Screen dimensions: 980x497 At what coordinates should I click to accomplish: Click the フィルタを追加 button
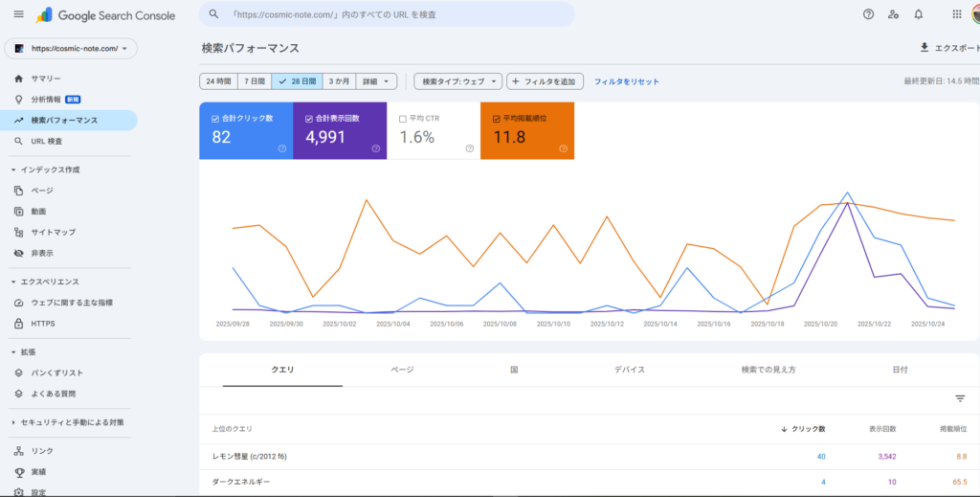[x=546, y=81]
